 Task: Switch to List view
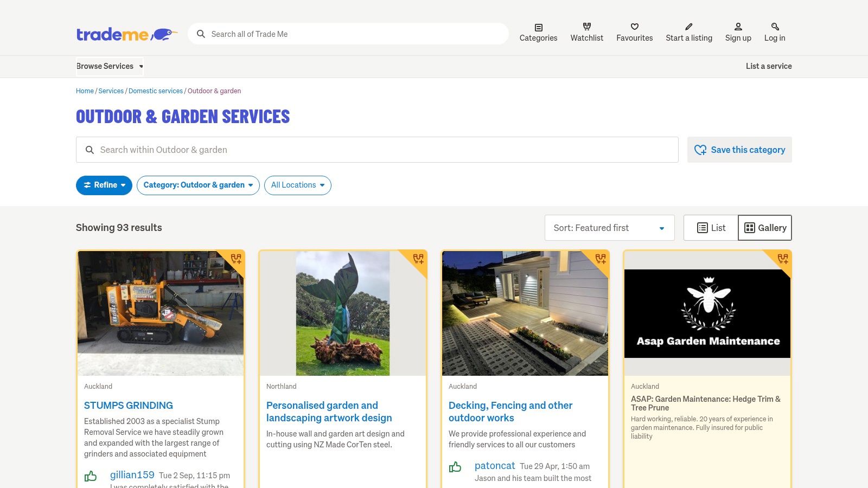point(710,228)
